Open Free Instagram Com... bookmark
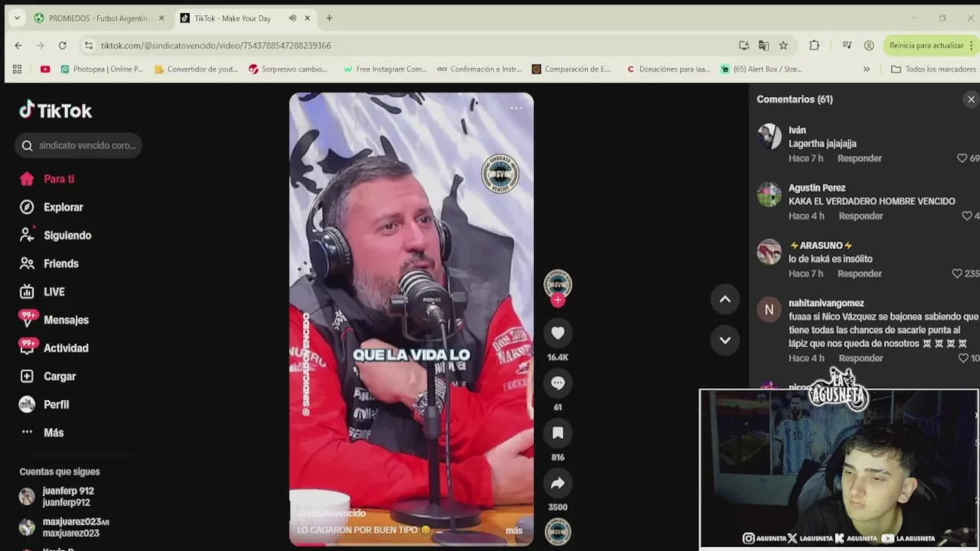The image size is (980, 551). (x=385, y=69)
